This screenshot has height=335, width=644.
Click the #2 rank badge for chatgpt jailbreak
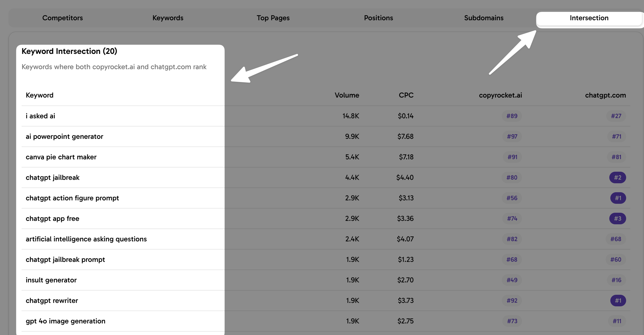617,177
